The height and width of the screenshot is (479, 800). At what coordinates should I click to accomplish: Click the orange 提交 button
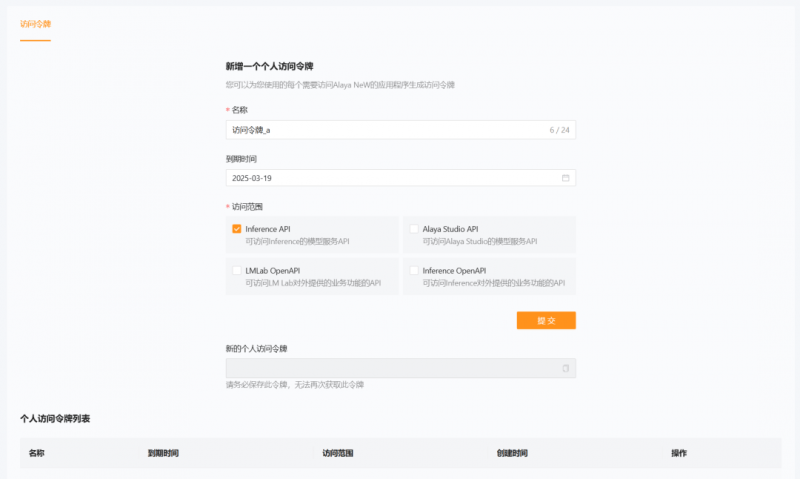tap(546, 320)
